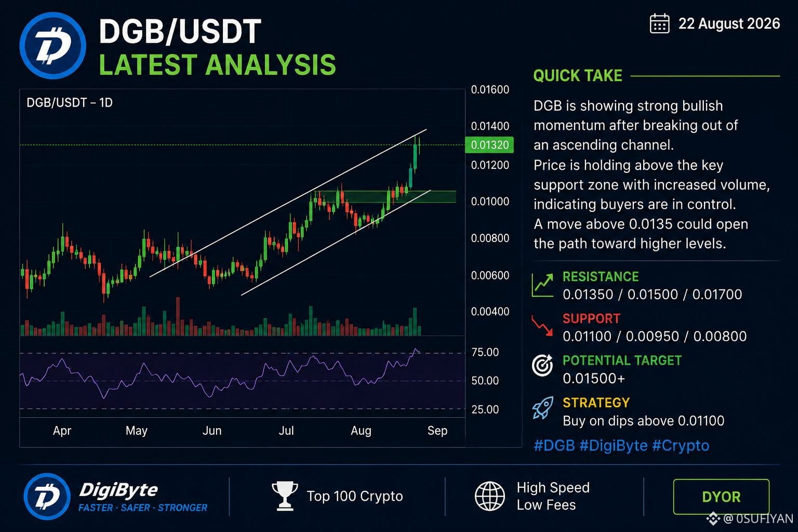Click the STRATEGY heading
This screenshot has height=532, width=798.
click(x=596, y=403)
